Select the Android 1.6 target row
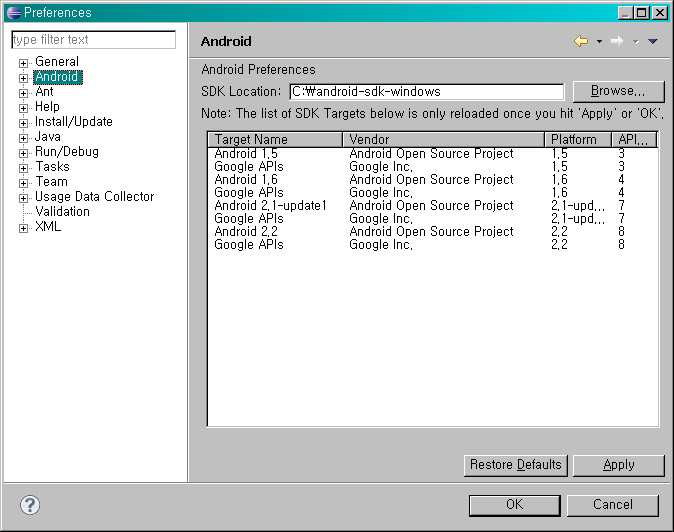 coord(433,180)
